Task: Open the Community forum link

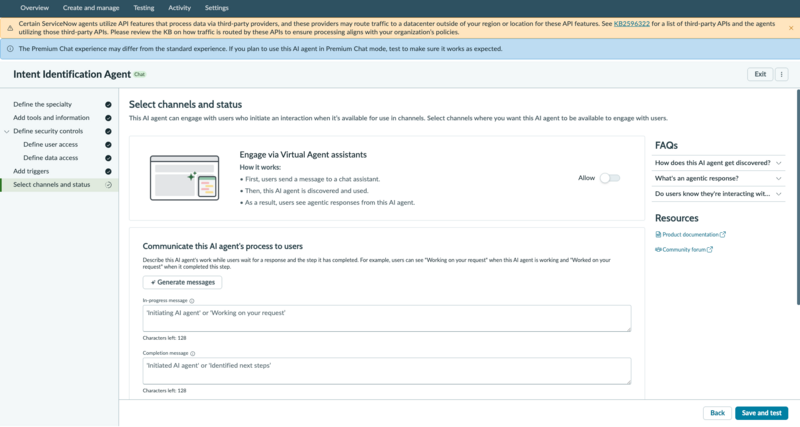Action: click(x=684, y=249)
